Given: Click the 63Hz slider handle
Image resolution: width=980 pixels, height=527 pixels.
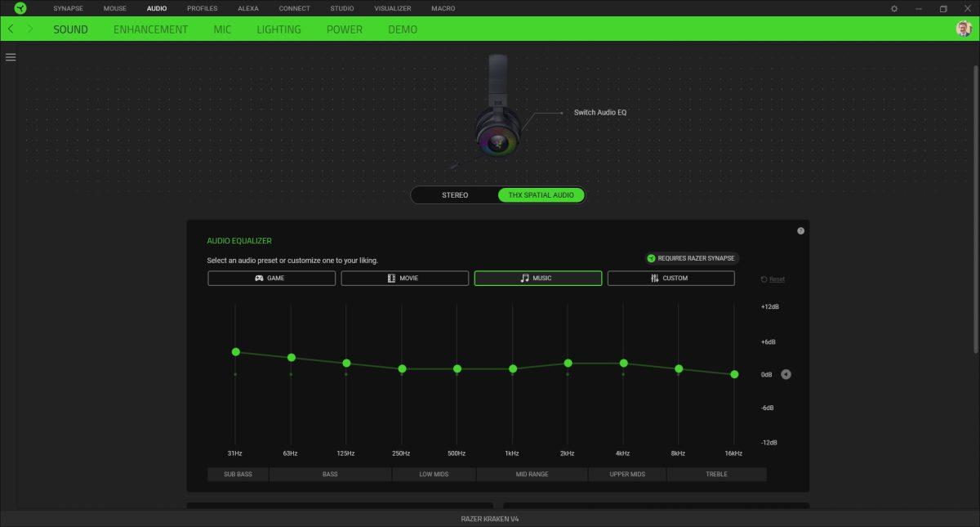Looking at the screenshot, I should tap(291, 357).
